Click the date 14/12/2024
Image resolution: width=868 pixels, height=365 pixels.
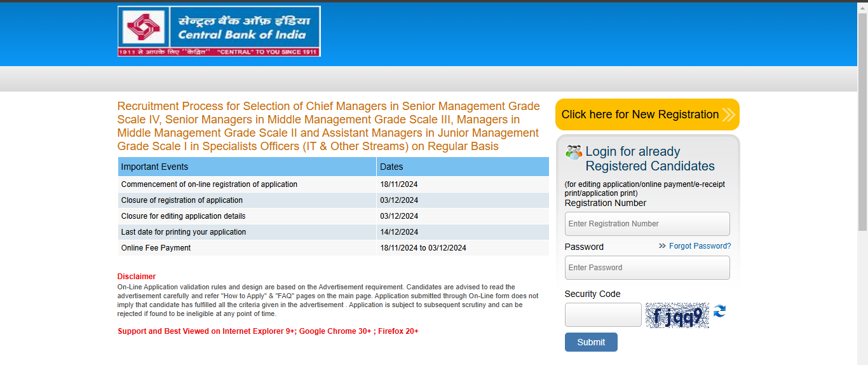click(x=399, y=232)
